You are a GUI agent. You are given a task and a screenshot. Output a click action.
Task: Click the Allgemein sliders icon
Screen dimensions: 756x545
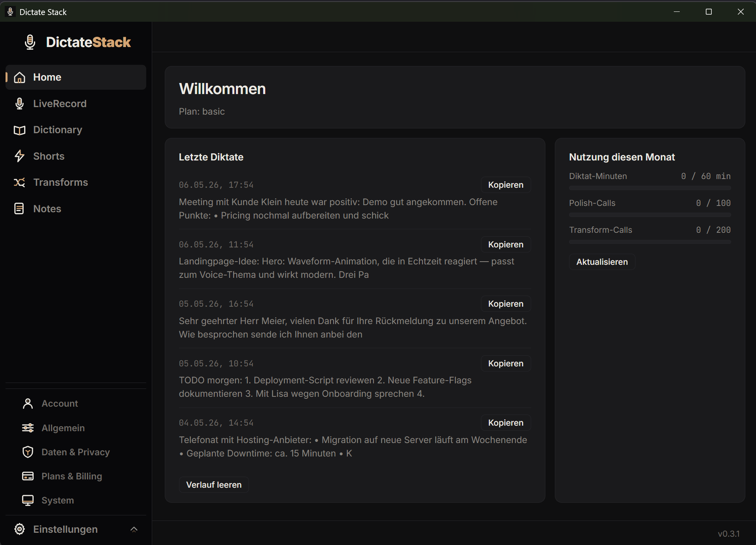tap(28, 428)
